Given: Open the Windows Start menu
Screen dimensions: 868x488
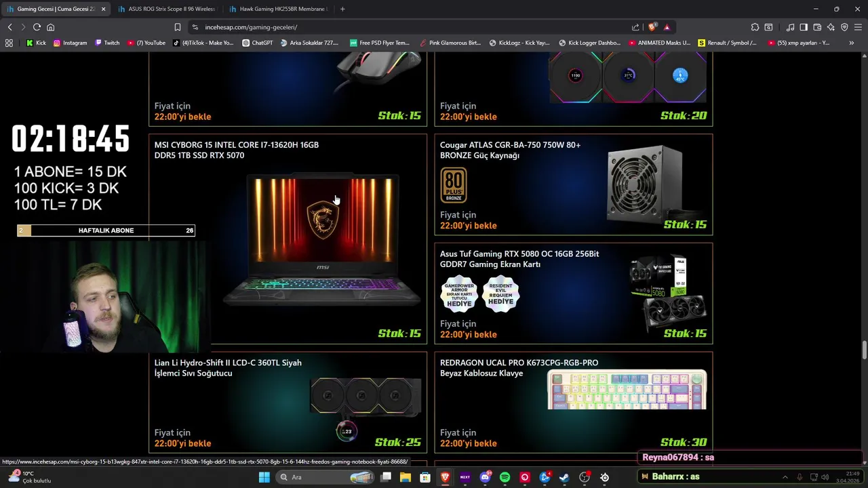Looking at the screenshot, I should click(264, 477).
